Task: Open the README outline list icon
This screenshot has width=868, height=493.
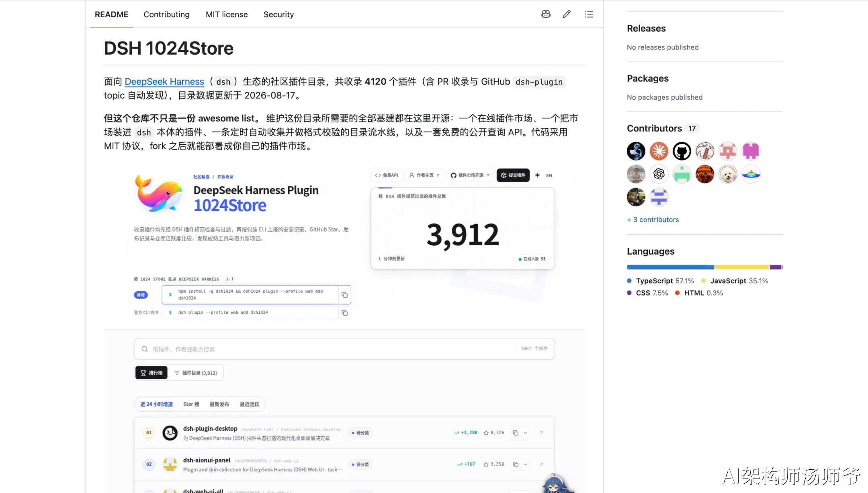Action: (x=589, y=14)
